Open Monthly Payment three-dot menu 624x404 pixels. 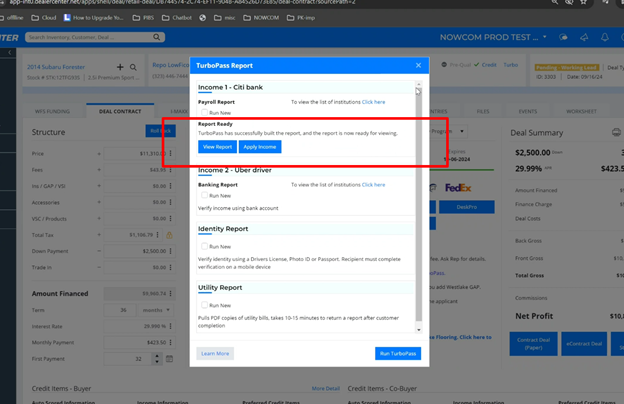pyautogui.click(x=171, y=342)
